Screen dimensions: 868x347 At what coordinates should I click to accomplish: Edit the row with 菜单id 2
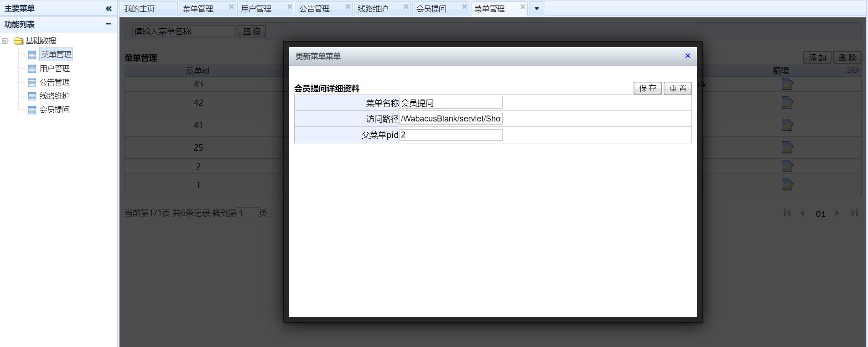point(787,166)
